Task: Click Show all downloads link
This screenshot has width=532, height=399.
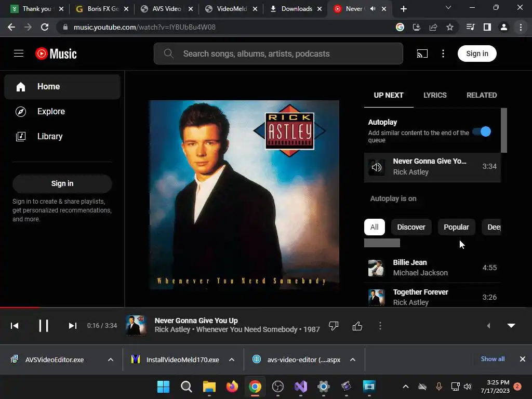Action: point(493,359)
